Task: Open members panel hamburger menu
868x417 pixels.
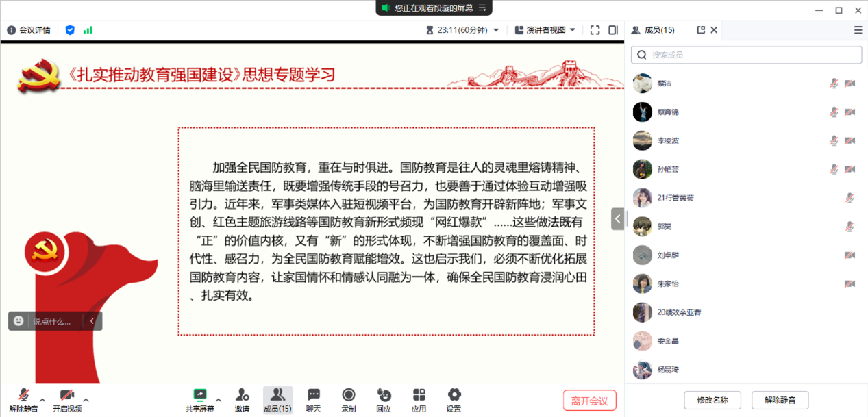Action: pyautogui.click(x=858, y=30)
